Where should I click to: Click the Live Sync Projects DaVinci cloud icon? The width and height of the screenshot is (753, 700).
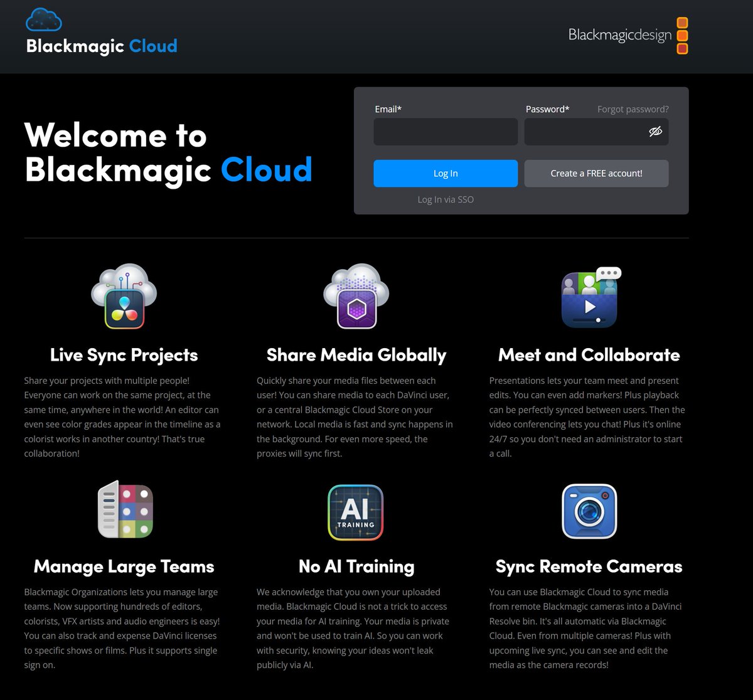[x=124, y=297]
